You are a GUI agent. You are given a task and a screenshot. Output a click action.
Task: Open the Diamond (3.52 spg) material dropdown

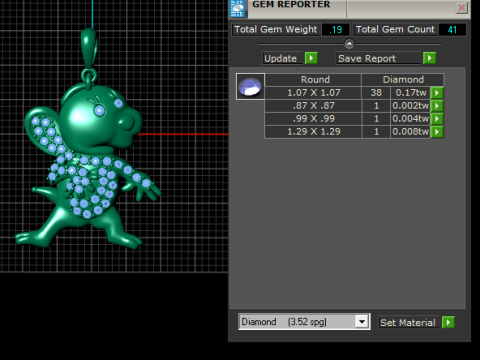click(362, 322)
